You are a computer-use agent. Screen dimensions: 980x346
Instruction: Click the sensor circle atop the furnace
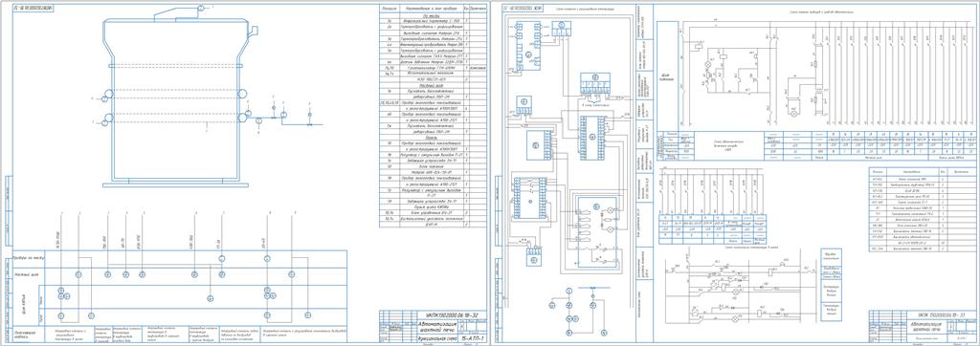201,8
